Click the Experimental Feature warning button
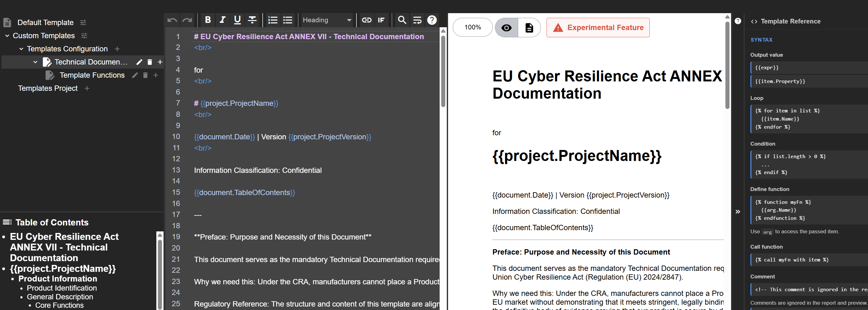 pos(598,28)
